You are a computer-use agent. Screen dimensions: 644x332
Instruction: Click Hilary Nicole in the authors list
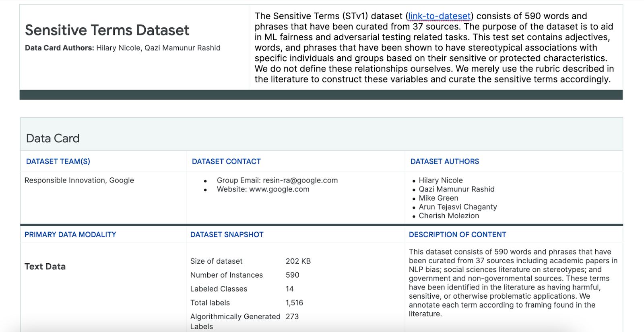(x=441, y=180)
